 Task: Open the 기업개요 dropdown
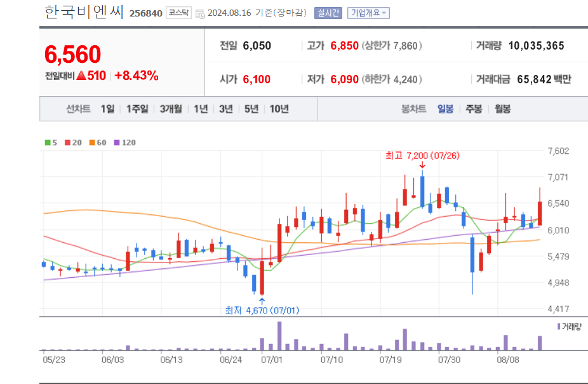click(368, 13)
